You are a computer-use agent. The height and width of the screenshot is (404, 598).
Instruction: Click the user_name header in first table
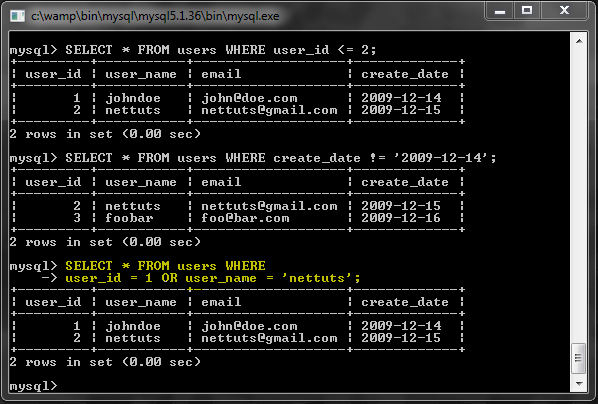[141, 74]
